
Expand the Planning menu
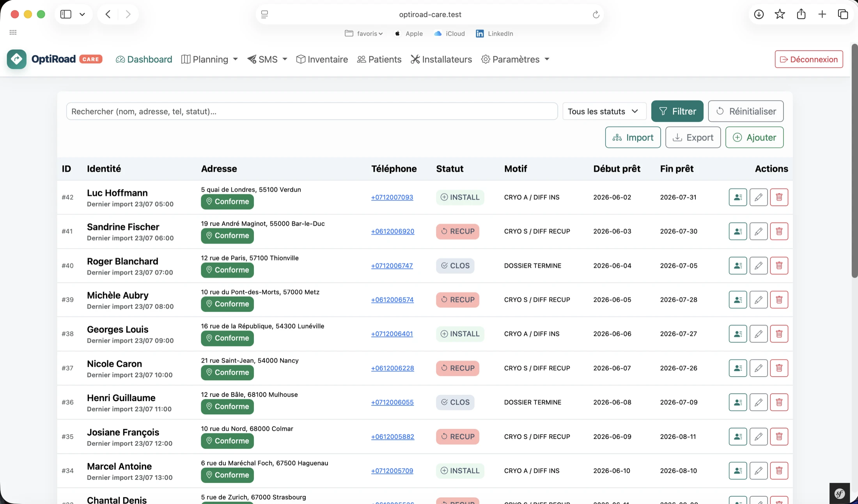[x=210, y=59]
